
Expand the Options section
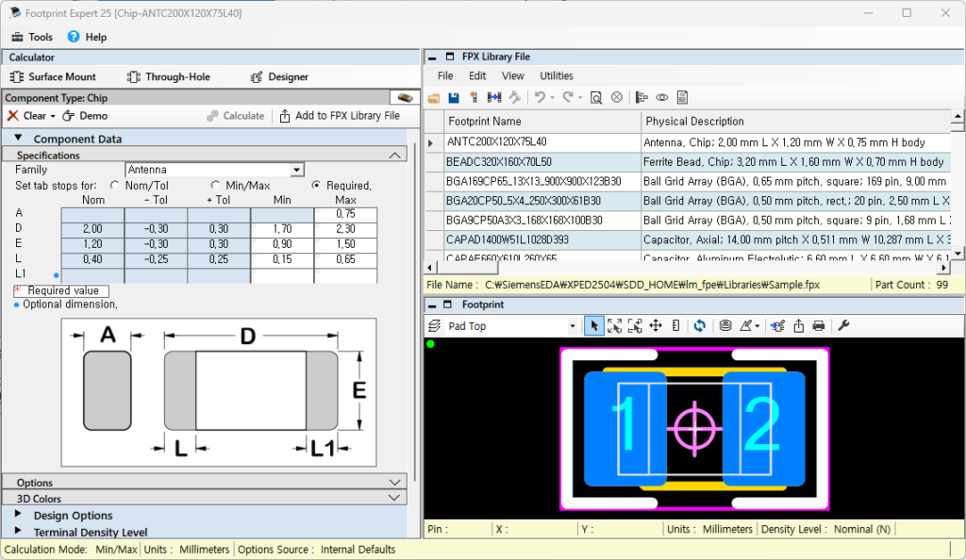pyautogui.click(x=395, y=483)
